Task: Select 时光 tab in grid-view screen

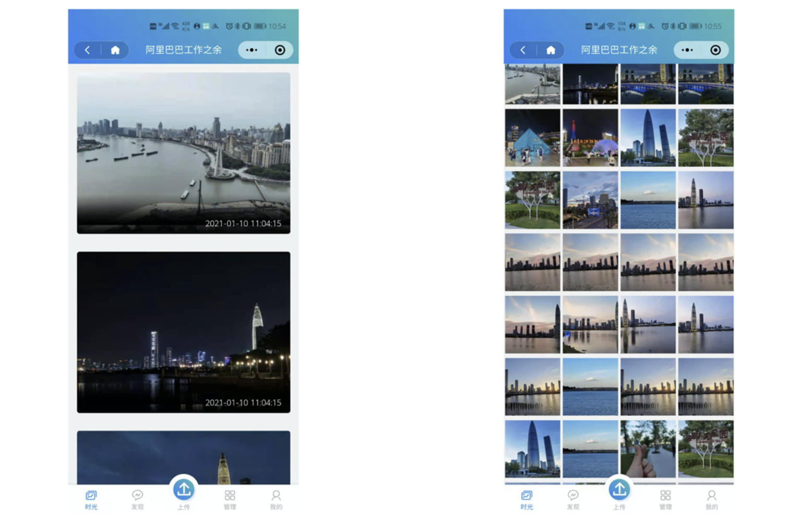Action: coord(527,500)
